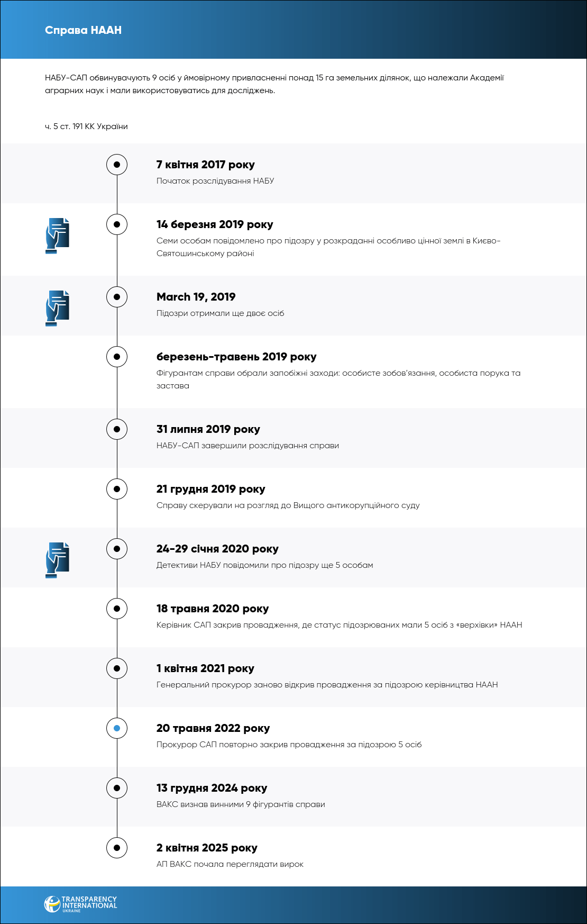Click timeline dot for 1 квітня 2021
587x924 pixels.
point(117,668)
